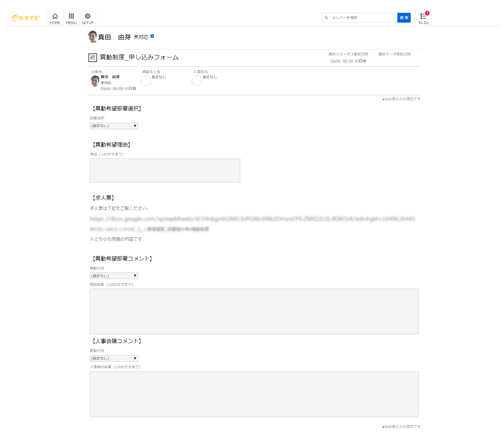Open the 部署選択 dropdown

114,126
